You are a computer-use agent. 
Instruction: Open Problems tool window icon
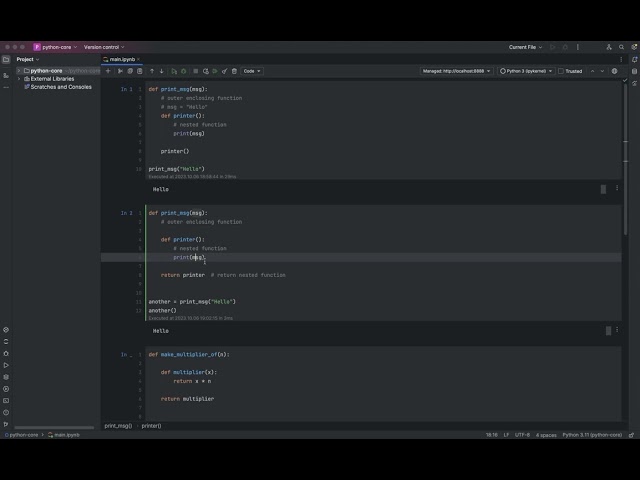[x=6, y=413]
